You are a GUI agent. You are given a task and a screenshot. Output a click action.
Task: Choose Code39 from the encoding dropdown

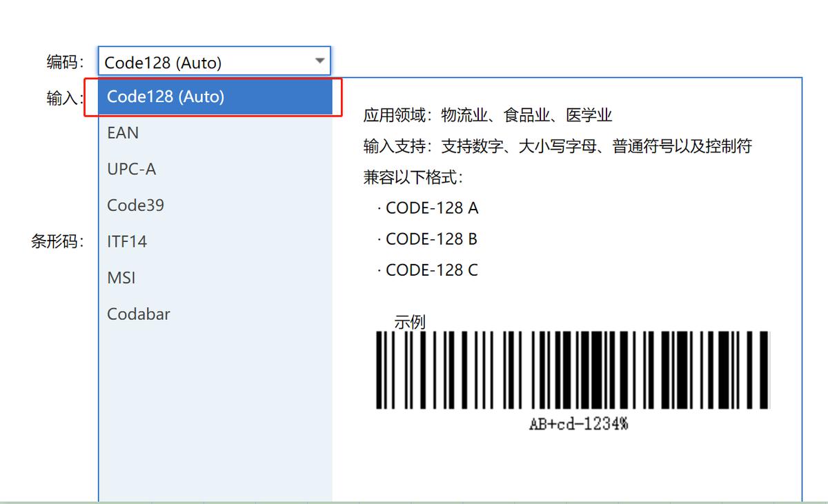point(135,205)
